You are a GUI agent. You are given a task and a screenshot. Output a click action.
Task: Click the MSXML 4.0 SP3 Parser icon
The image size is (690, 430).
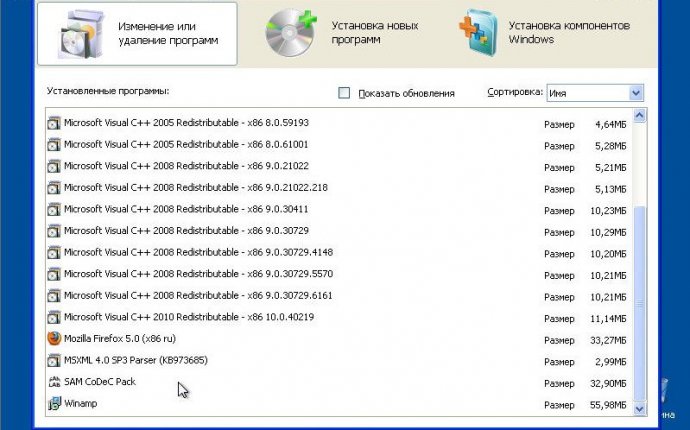pyautogui.click(x=54, y=360)
